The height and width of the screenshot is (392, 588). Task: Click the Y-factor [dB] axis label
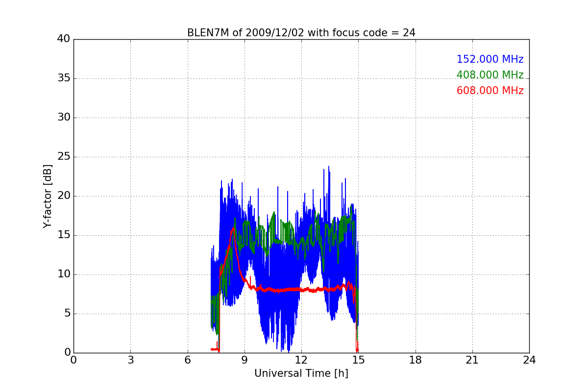pos(48,196)
